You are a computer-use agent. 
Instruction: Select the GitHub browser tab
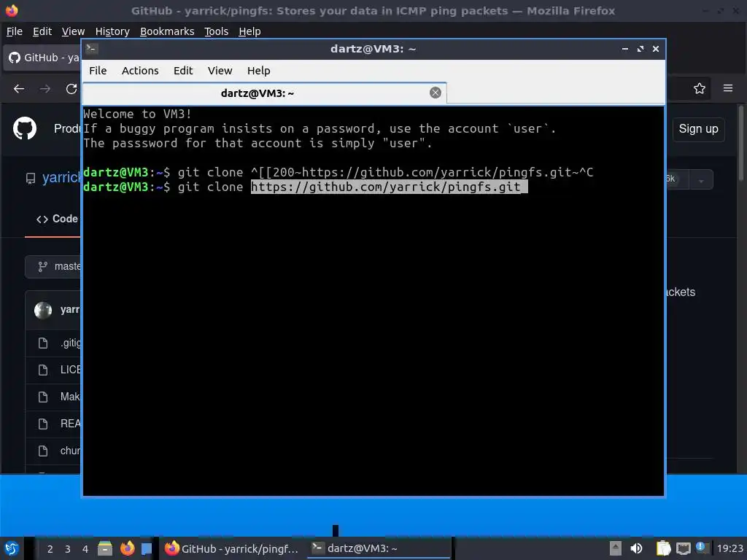(43, 58)
